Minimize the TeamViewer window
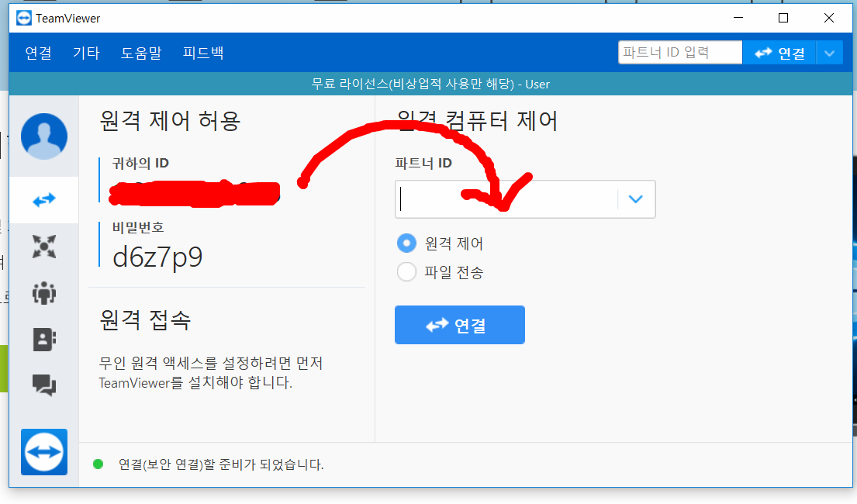 coord(738,18)
